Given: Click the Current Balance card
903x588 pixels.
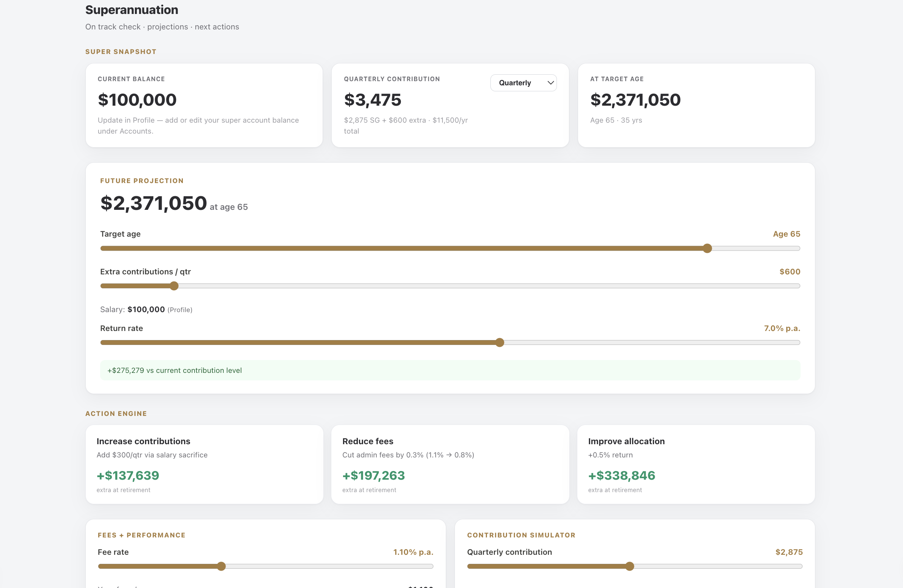Looking at the screenshot, I should tap(204, 105).
